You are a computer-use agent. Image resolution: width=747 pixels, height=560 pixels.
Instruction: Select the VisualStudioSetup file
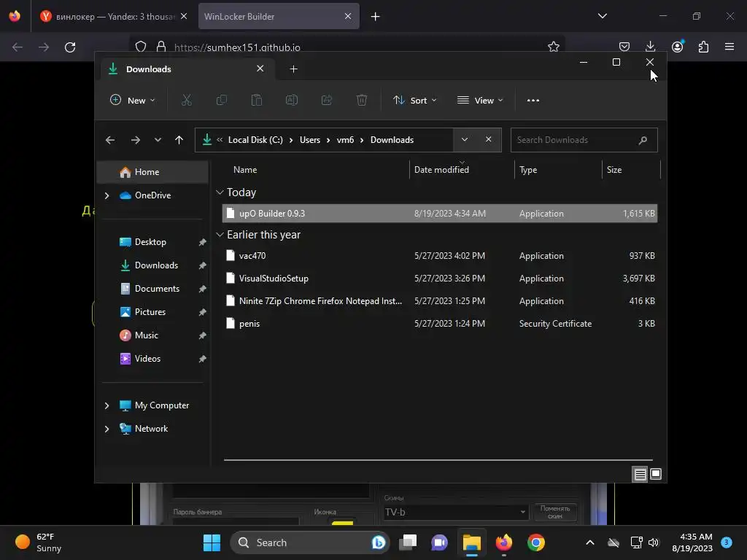coord(440,279)
